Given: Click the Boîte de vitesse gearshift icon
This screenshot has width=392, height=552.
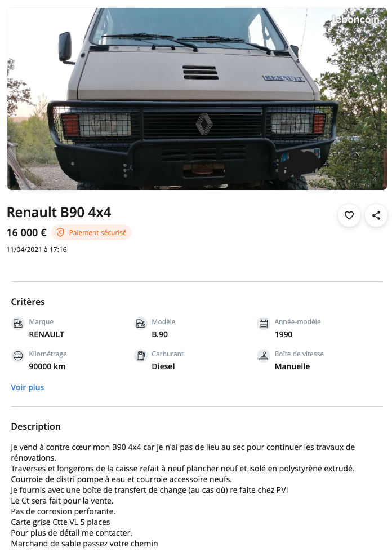Looking at the screenshot, I should click(264, 356).
